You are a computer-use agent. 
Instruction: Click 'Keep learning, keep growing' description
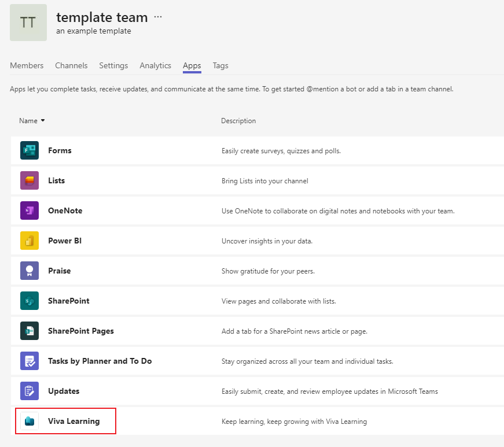click(x=294, y=422)
